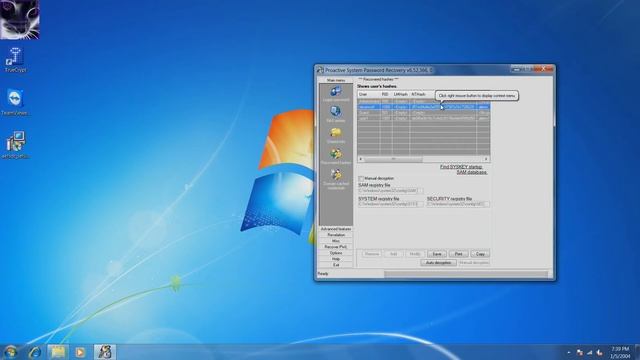The width and height of the screenshot is (640, 360).
Task: Click the cat picture in the desktop corner
Action: [x=20, y=19]
